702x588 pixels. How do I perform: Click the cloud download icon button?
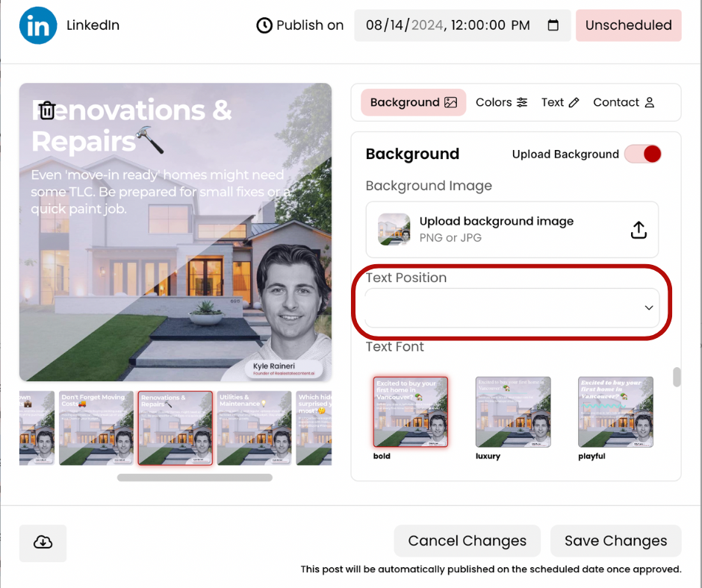(43, 542)
